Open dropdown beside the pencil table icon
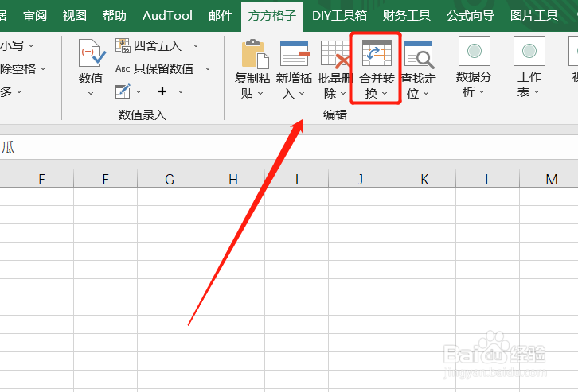Viewport: 578px width, 392px height. click(x=139, y=91)
